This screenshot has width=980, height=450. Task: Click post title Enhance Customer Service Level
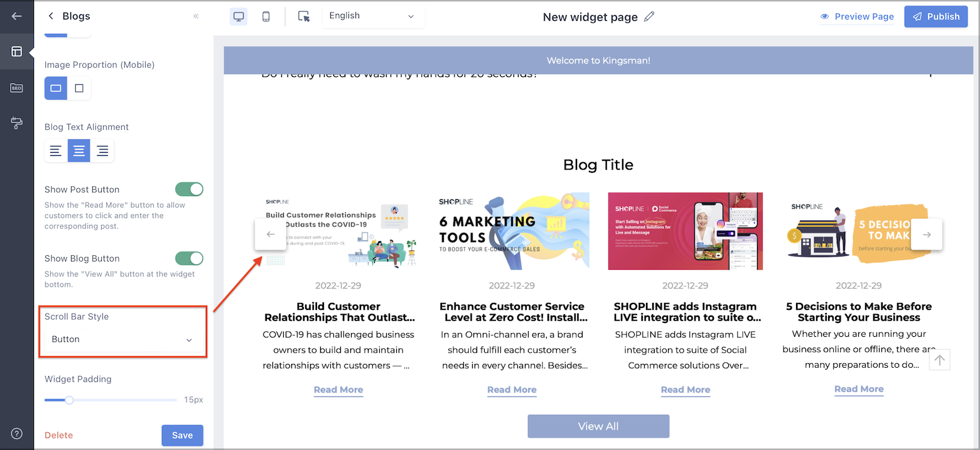point(512,312)
